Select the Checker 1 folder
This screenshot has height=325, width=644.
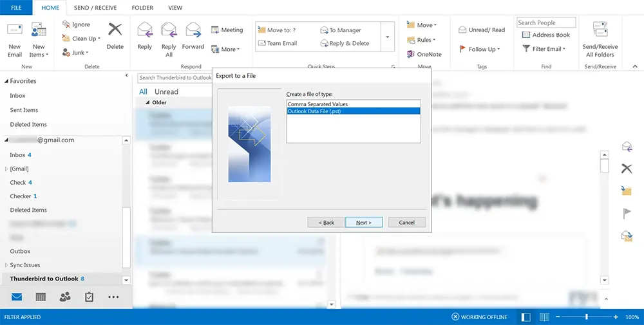coord(23,196)
